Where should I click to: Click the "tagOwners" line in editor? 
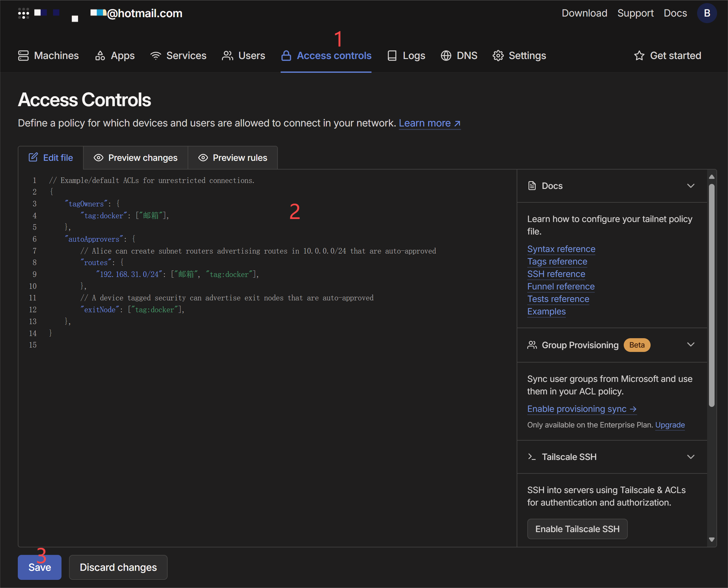(x=92, y=204)
